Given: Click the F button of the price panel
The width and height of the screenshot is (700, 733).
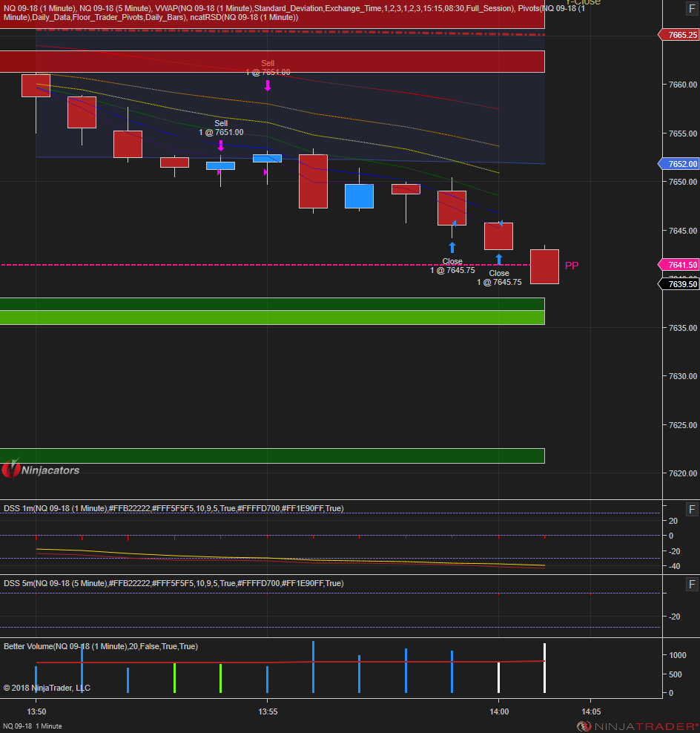Looking at the screenshot, I should tap(692, 9).
